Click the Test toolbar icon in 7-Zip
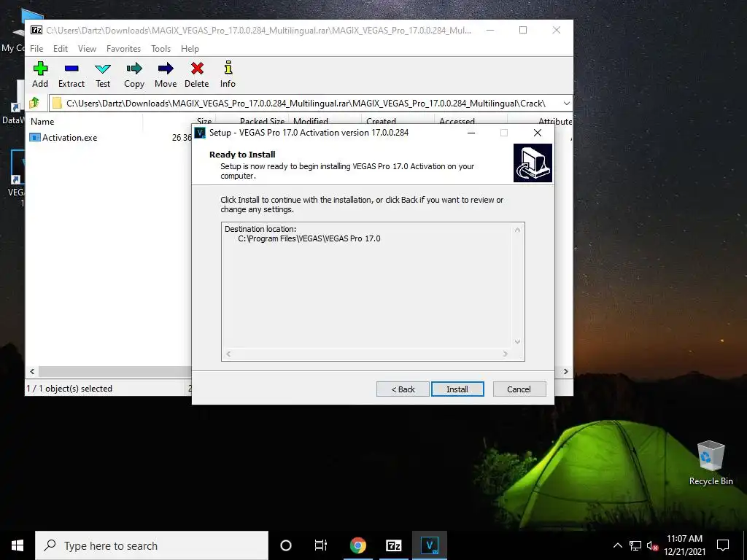This screenshot has height=560, width=747. click(103, 75)
